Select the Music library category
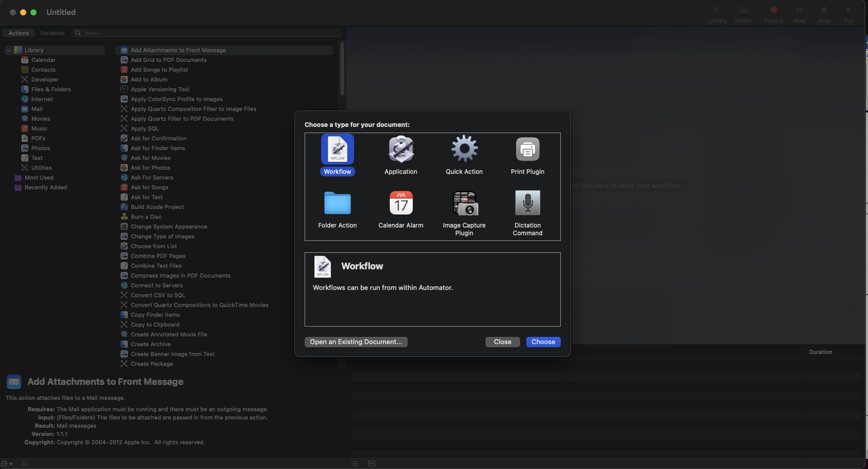868x469 pixels. click(x=39, y=128)
